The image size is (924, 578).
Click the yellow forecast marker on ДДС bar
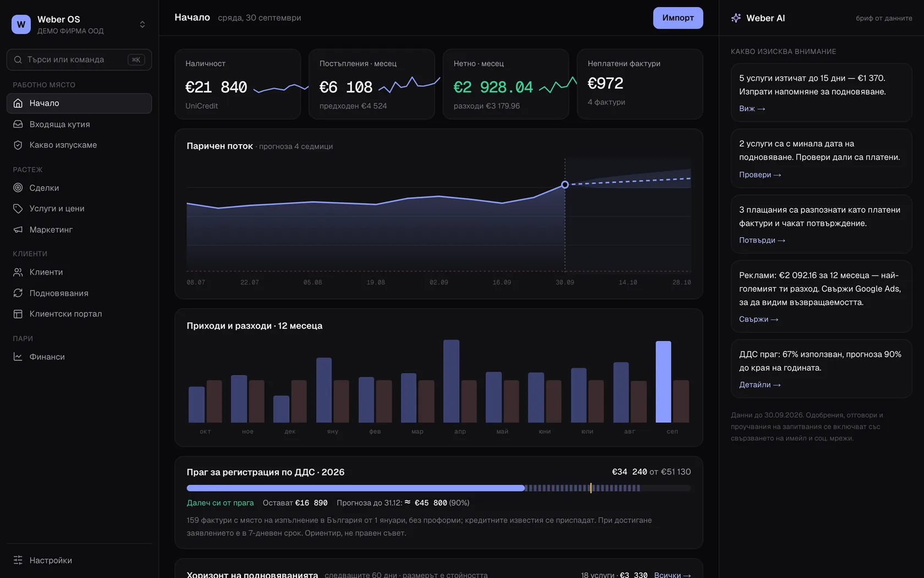[x=591, y=488]
